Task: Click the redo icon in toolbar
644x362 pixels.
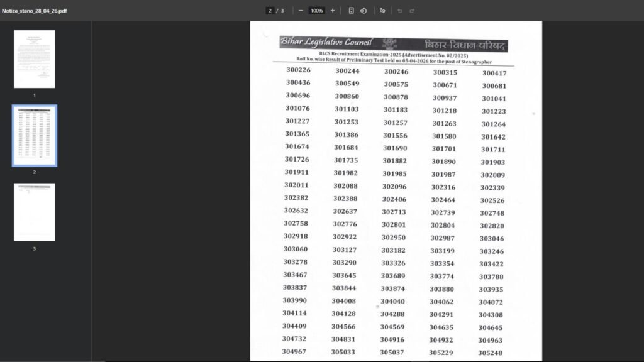Action: coord(412,11)
